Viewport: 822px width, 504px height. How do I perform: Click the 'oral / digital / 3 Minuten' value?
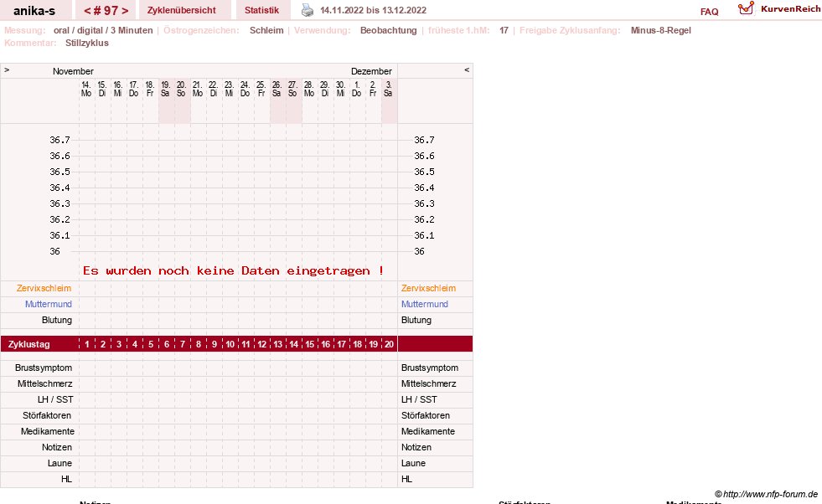coord(103,30)
